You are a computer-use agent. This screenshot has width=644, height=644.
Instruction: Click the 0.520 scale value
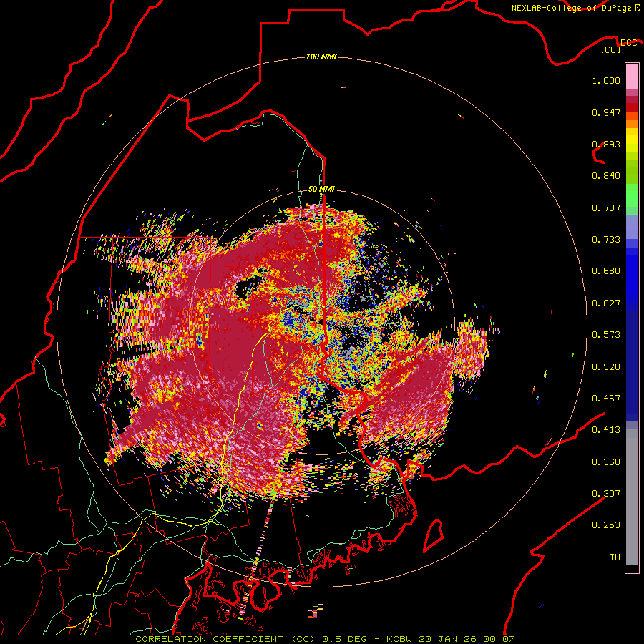coord(606,367)
